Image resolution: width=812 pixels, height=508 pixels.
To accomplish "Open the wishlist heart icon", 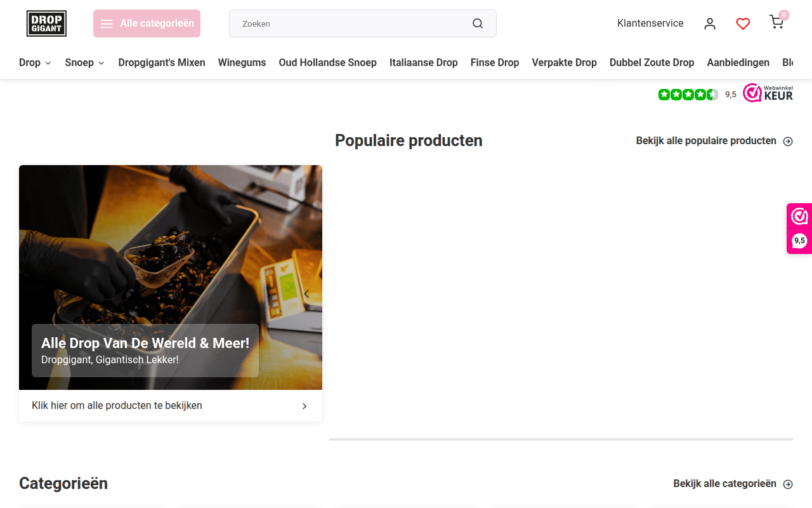I will (x=743, y=23).
